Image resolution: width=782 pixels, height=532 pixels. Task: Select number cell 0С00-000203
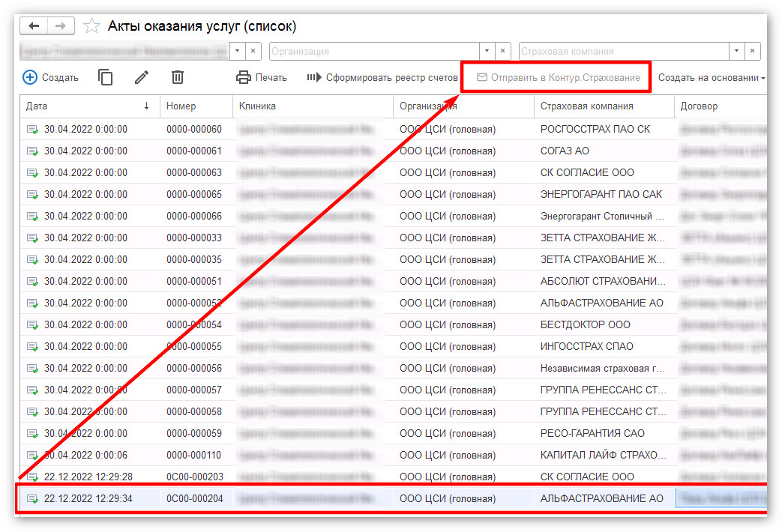[x=194, y=477]
